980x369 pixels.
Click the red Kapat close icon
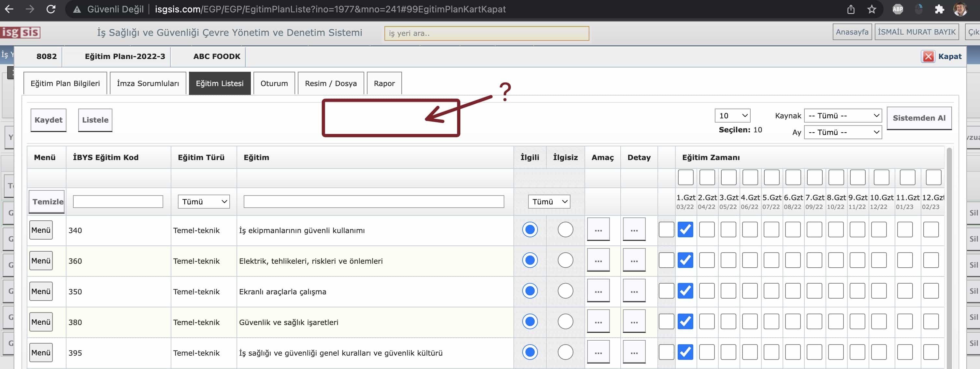pos(928,56)
